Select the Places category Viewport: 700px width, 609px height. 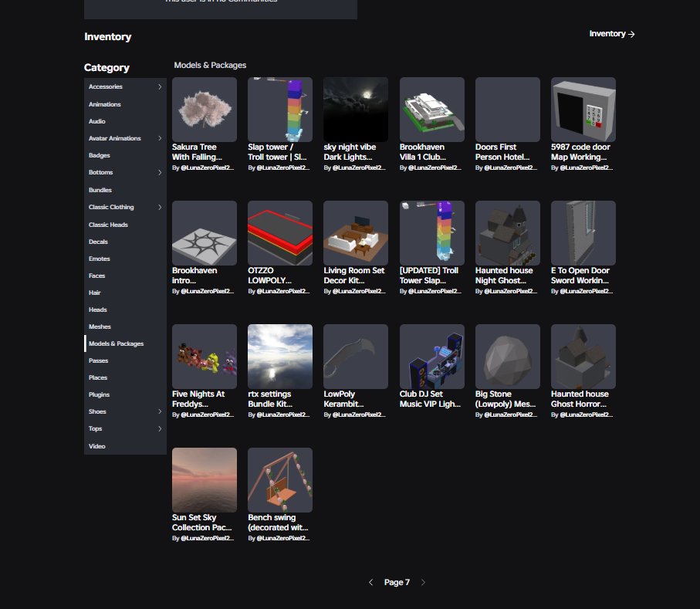coord(126,377)
